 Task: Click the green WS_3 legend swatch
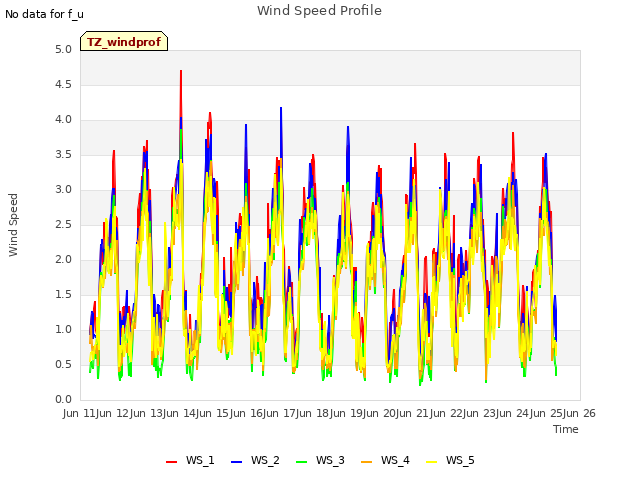point(302,462)
